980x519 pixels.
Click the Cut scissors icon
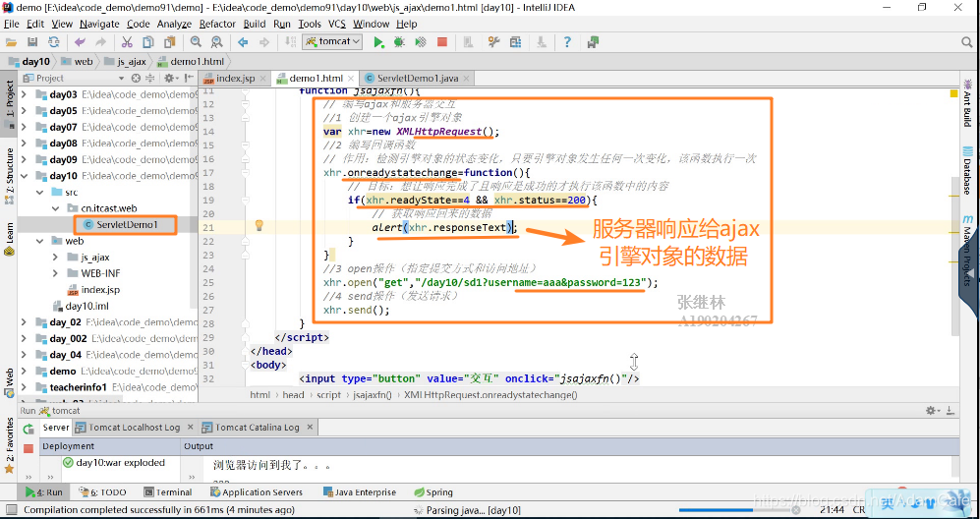127,42
